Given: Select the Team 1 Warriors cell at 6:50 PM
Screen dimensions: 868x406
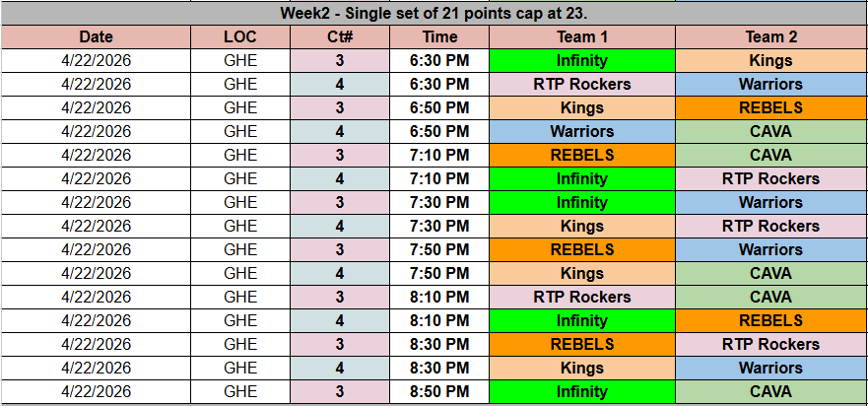Looking at the screenshot, I should point(582,131).
